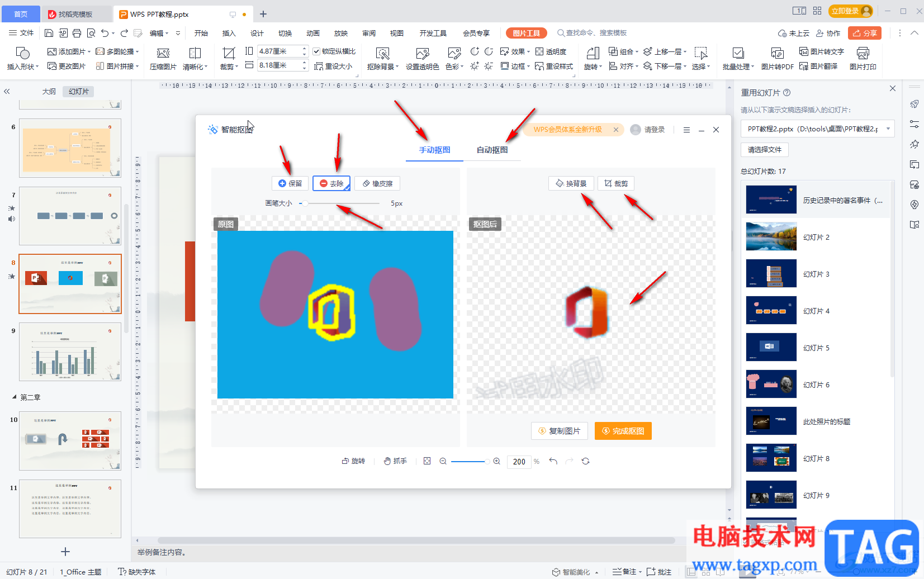
Task: Click the 立即登录 button
Action: pos(851,11)
